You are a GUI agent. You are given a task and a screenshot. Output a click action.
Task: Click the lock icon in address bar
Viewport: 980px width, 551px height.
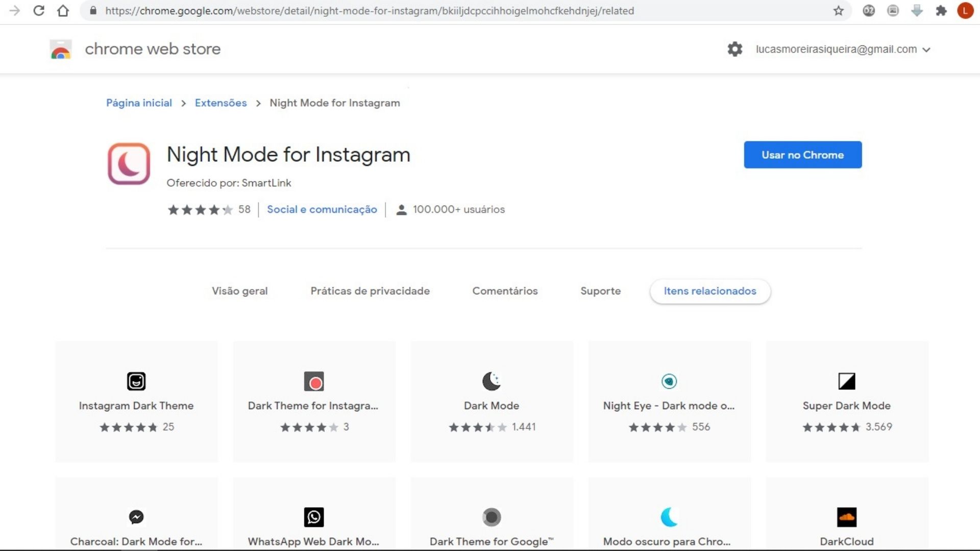click(93, 11)
